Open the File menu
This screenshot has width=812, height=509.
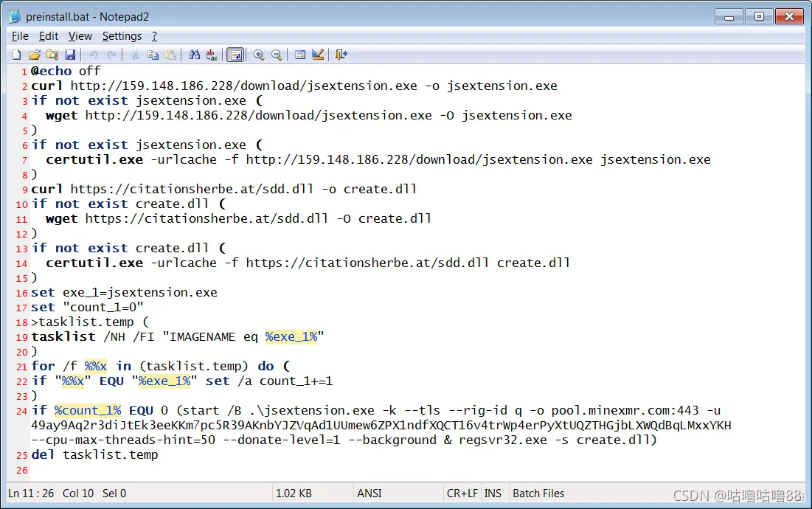(20, 36)
